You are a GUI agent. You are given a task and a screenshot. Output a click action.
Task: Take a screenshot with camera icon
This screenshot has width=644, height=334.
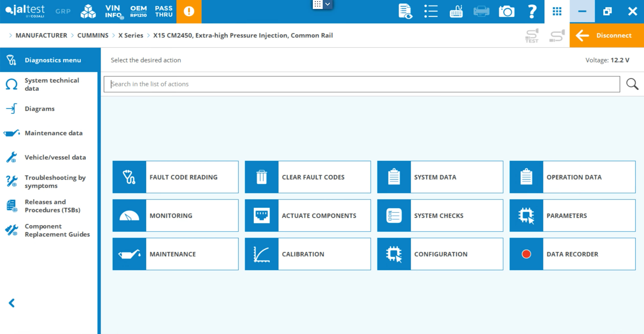[506, 11]
